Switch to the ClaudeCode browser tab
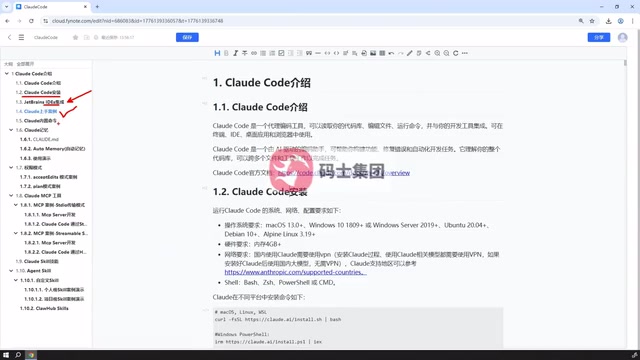Screen dimensions: 640x360 pos(51,7)
